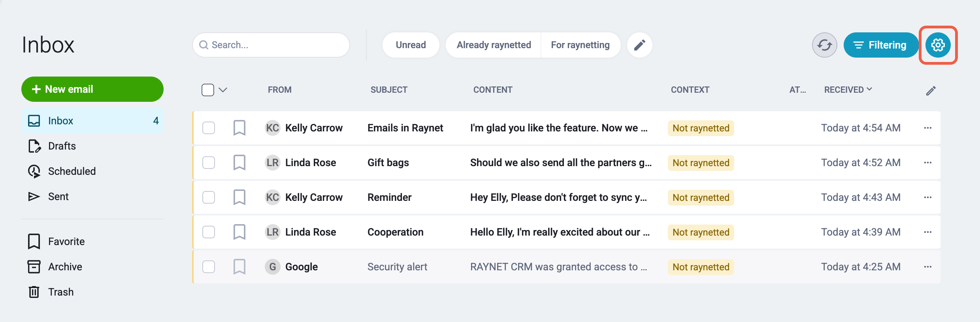This screenshot has height=322, width=980.
Task: Click Not raynetted tag on Emails in Raynet row
Action: [x=701, y=128]
